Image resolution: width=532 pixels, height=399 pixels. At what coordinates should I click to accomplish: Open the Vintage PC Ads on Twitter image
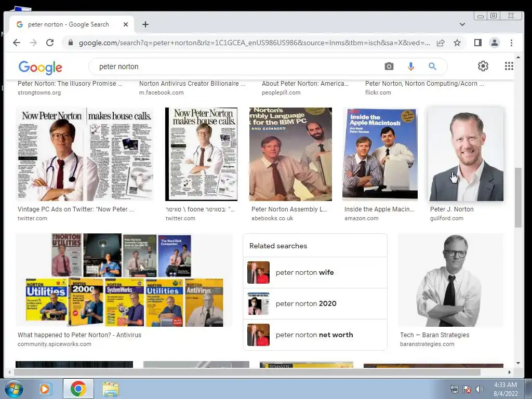(x=85, y=154)
